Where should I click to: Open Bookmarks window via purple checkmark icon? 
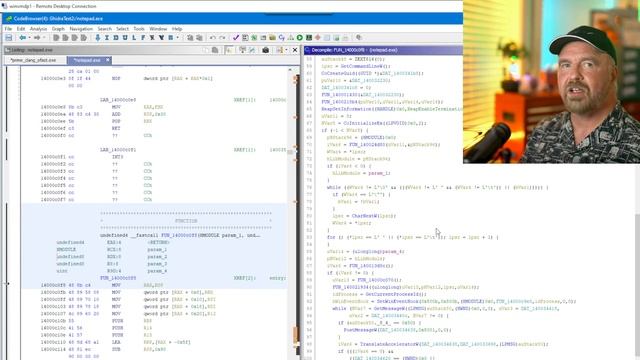point(236,38)
